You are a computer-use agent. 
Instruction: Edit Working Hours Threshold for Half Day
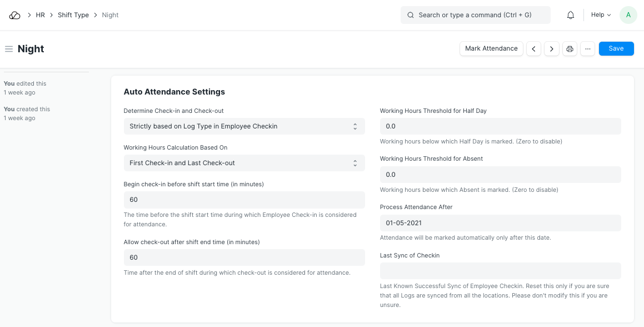pyautogui.click(x=500, y=126)
